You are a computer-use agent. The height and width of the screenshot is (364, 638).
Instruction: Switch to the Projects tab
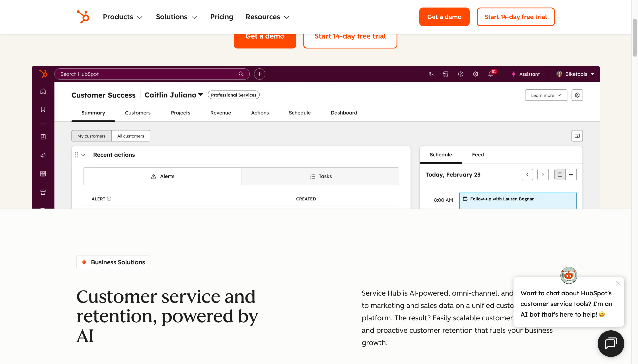pyautogui.click(x=180, y=113)
